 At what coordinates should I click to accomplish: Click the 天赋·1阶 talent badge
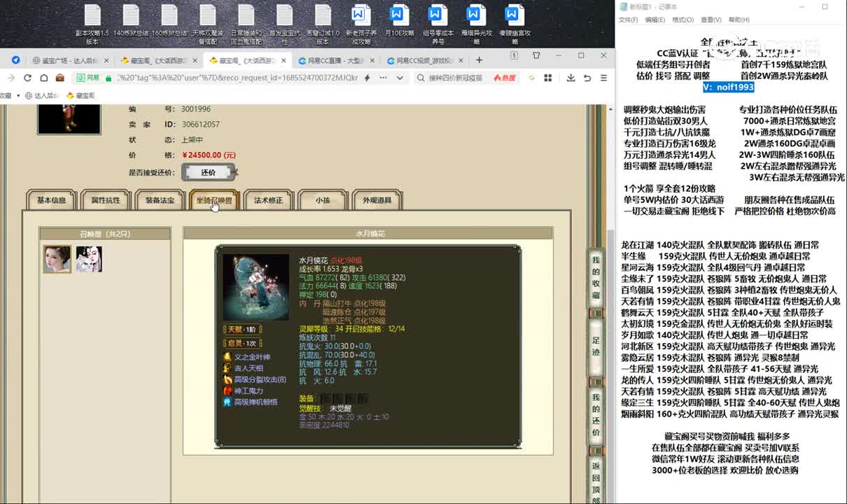tap(242, 329)
